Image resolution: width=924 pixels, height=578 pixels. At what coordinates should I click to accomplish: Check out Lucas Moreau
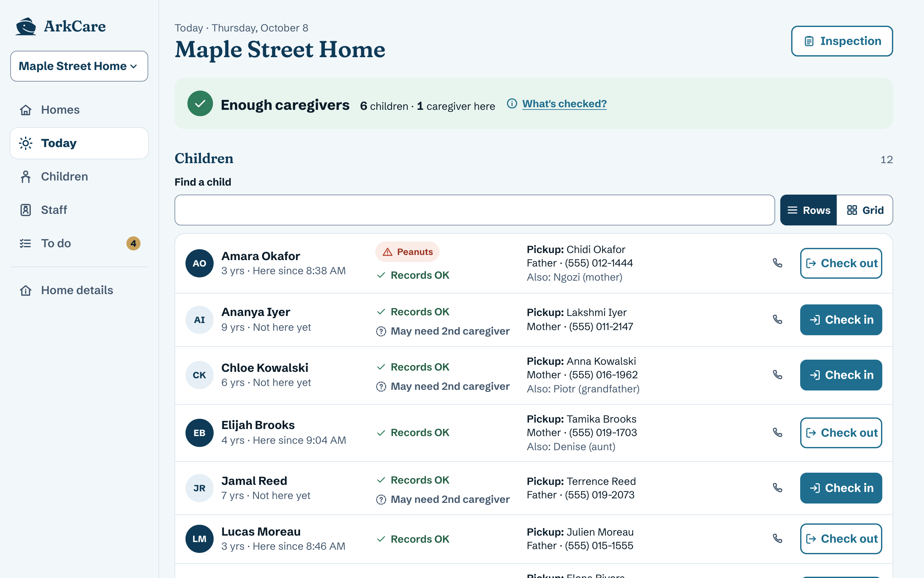tap(841, 538)
